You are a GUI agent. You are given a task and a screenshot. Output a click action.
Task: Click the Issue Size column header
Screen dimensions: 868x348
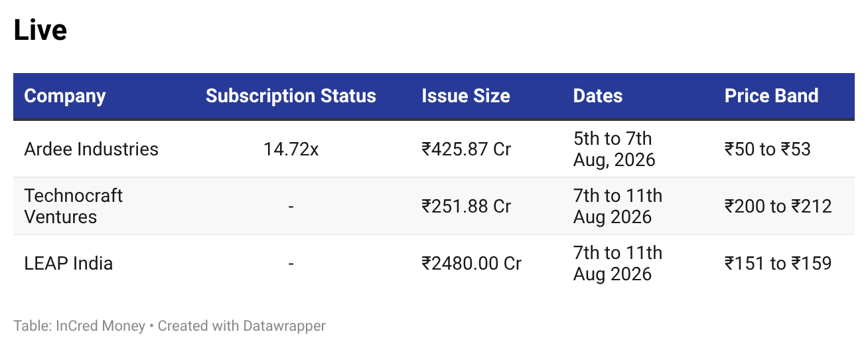[x=466, y=96]
